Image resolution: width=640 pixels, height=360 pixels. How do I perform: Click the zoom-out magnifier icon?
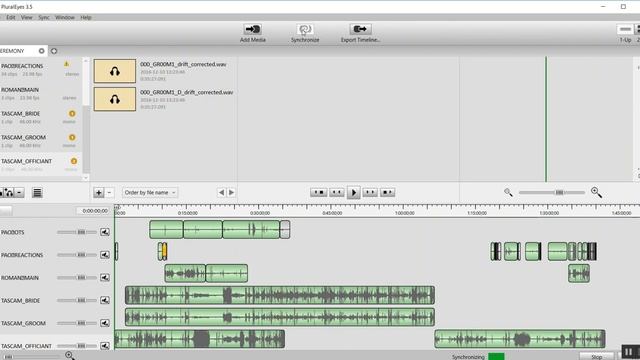point(508,192)
